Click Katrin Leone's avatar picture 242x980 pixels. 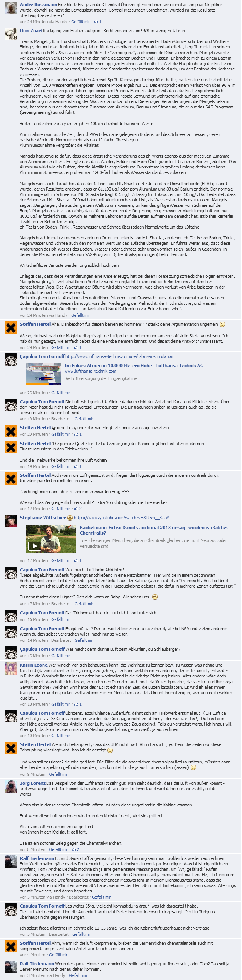pos(11,669)
